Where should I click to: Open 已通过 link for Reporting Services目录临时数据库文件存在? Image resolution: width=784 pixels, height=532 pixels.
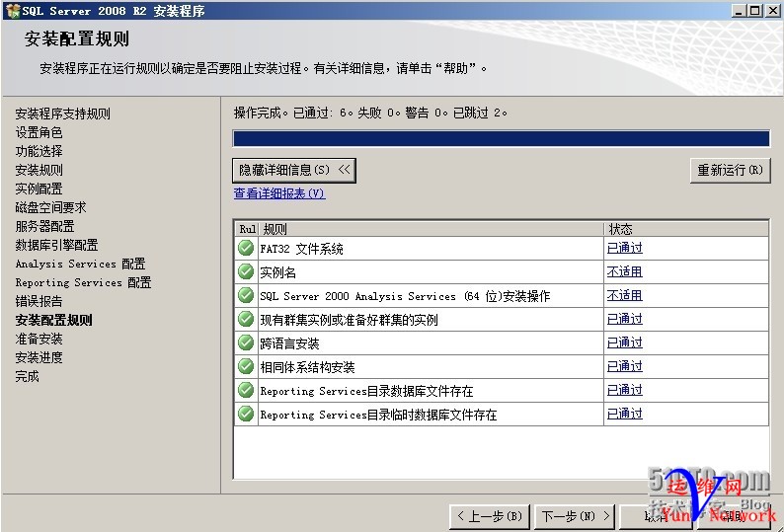[624, 414]
